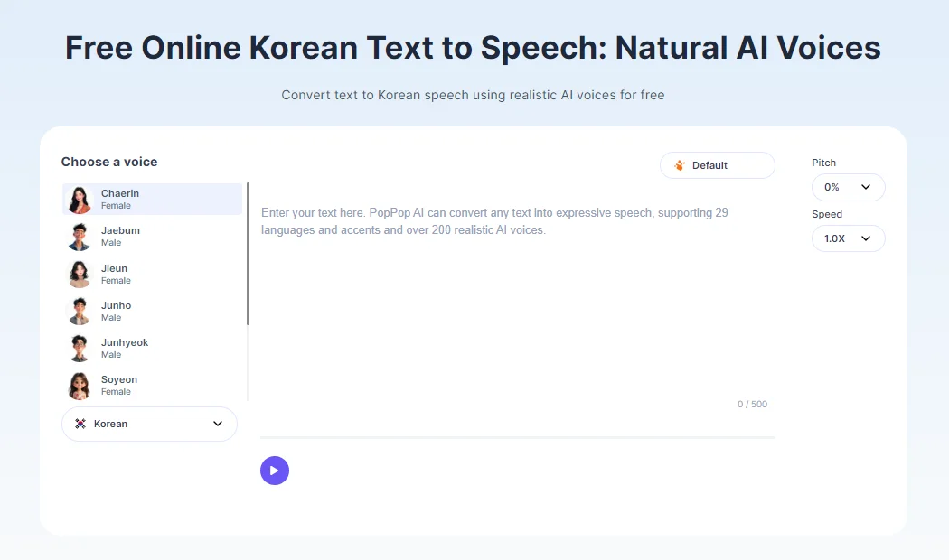Screen dimensions: 949x560
Task: Expand the Pitch 0% dropdown
Action: coord(848,187)
